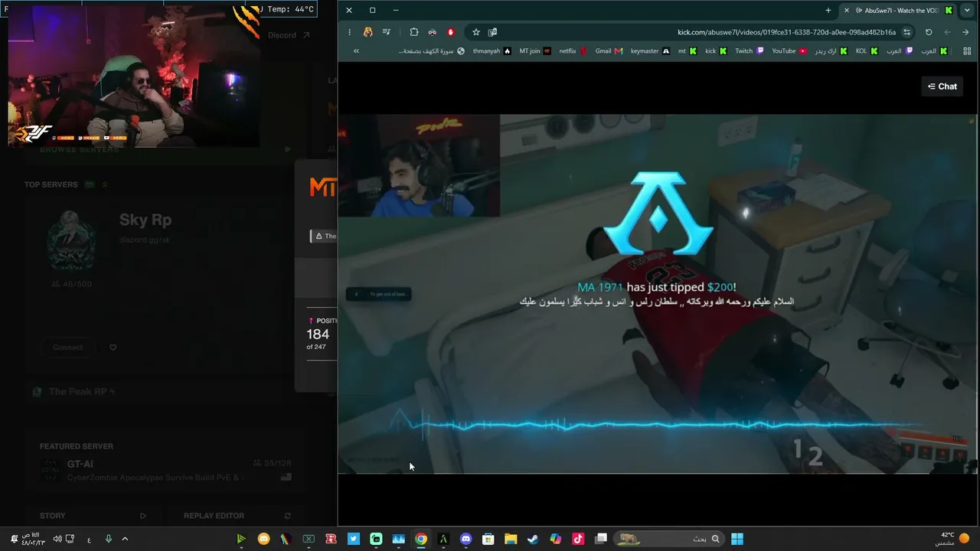Screen dimensions: 980x551
Task: Open the Chrome profile avatar
Action: 368,32
